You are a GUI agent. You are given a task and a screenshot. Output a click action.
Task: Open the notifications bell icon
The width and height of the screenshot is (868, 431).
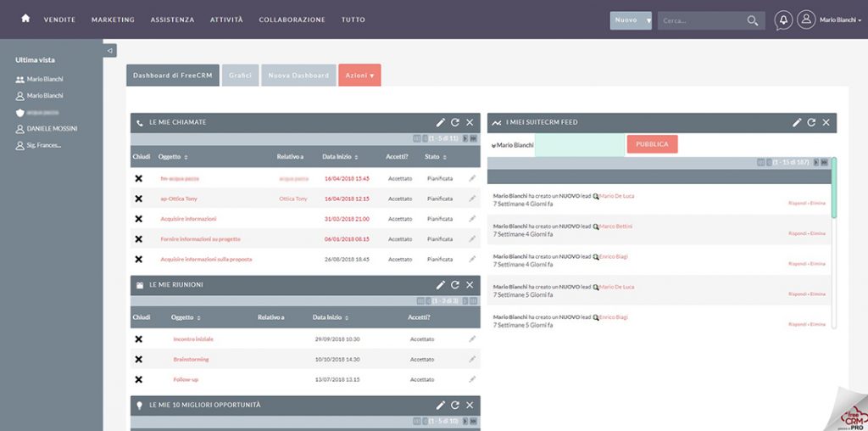pos(783,20)
